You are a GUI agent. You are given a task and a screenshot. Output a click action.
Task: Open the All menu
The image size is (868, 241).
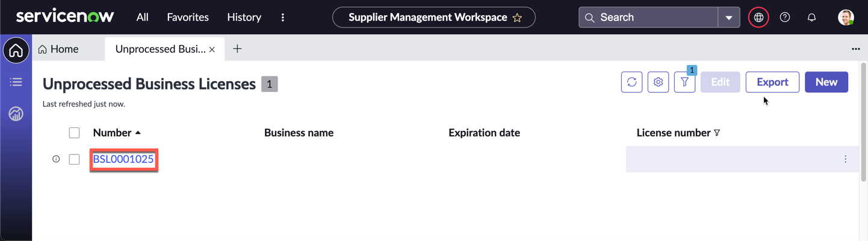(x=142, y=17)
